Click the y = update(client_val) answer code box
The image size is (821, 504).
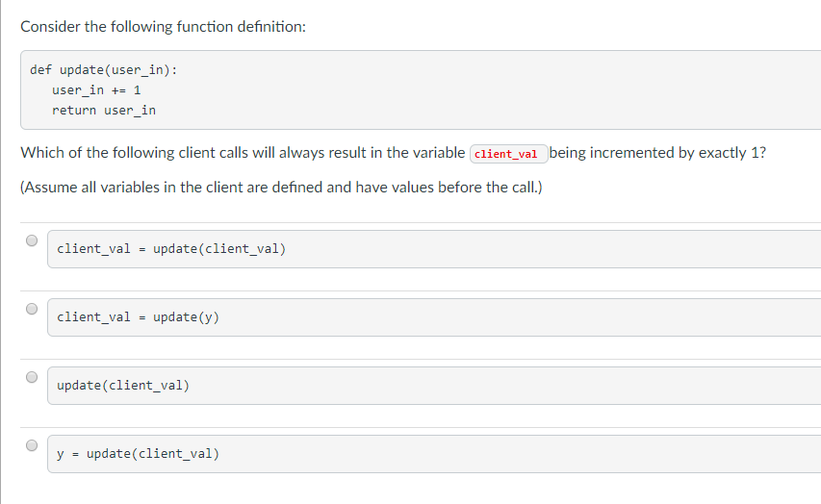(433, 454)
